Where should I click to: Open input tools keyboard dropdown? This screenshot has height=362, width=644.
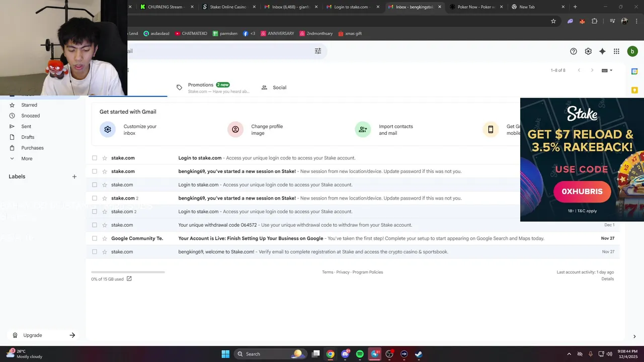607,70
